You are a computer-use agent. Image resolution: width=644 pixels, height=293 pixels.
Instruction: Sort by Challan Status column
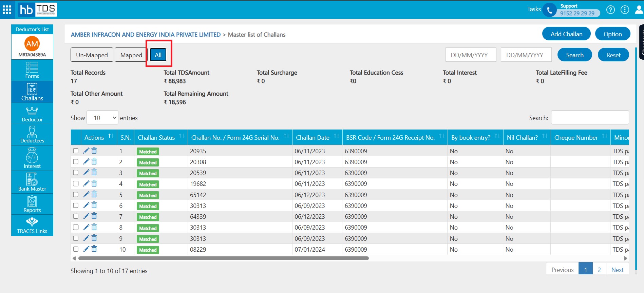pos(161,137)
